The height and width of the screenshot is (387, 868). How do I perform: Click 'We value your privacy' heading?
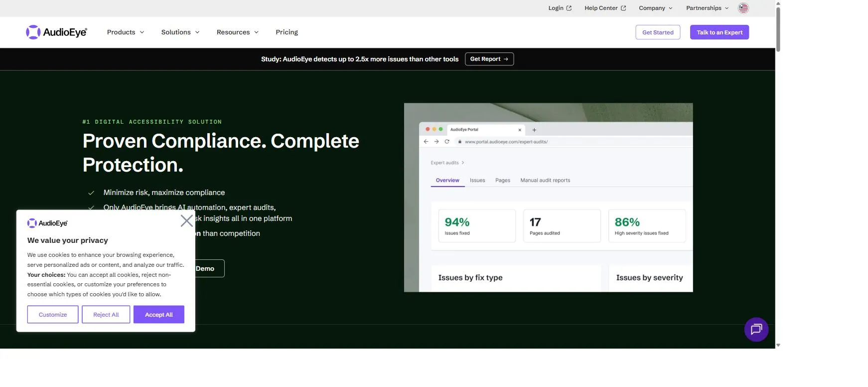pos(68,240)
